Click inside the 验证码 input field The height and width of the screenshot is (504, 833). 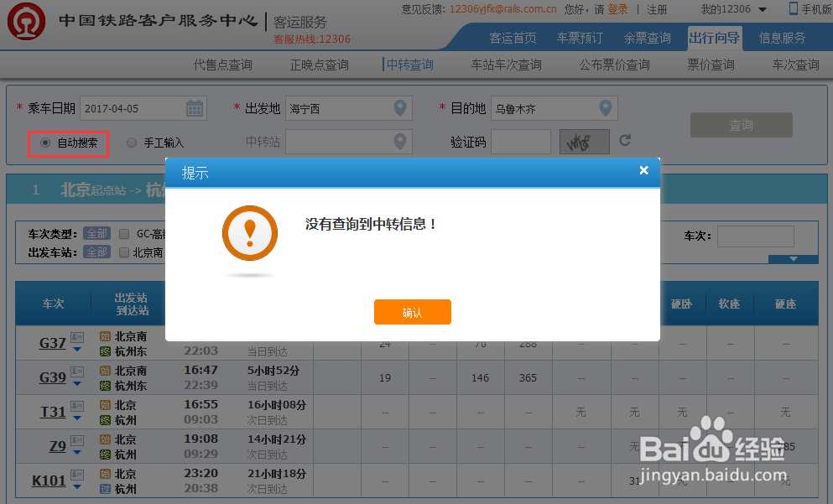520,141
